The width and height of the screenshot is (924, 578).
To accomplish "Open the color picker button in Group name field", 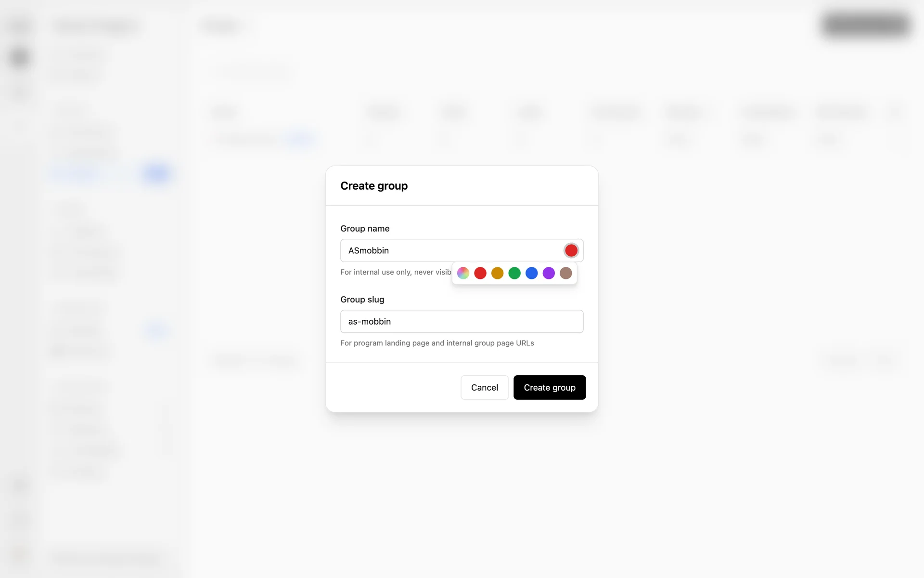I will [x=571, y=250].
